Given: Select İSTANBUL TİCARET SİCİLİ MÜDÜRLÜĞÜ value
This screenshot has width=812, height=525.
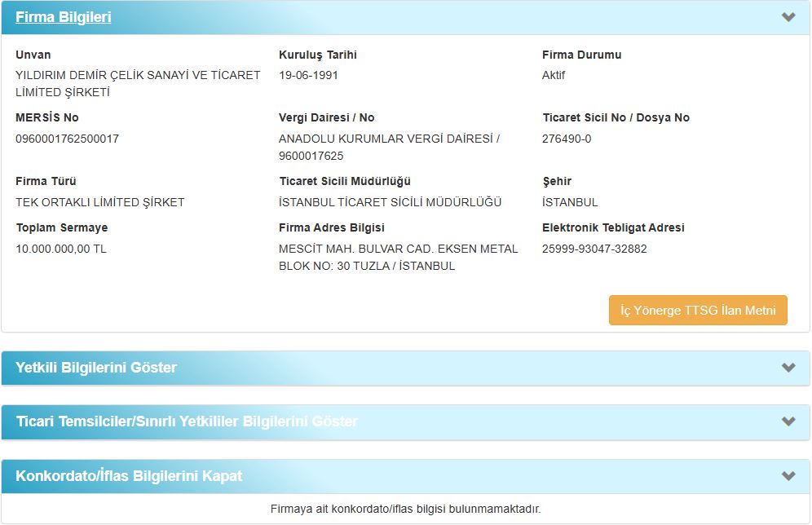Looking at the screenshot, I should tap(390, 202).
